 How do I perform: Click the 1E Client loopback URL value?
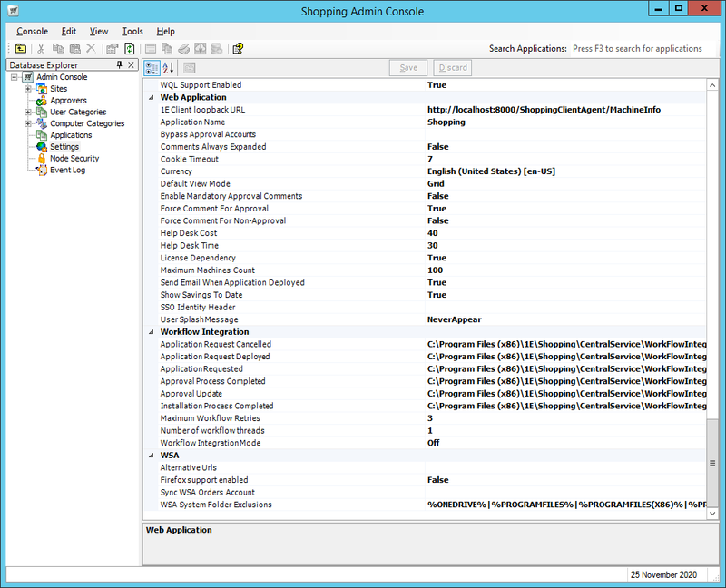(x=544, y=110)
